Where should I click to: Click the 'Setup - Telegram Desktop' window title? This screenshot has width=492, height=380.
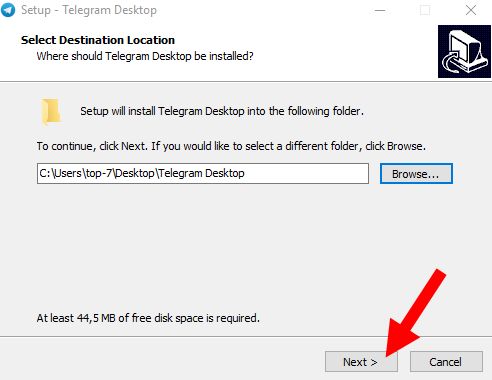pyautogui.click(x=89, y=10)
